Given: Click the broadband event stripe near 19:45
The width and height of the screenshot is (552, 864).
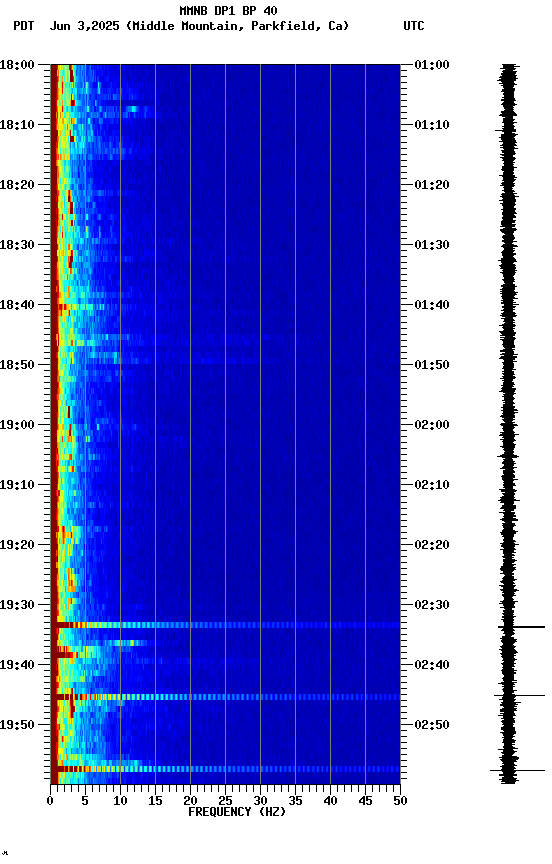Looking at the screenshot, I should (225, 697).
